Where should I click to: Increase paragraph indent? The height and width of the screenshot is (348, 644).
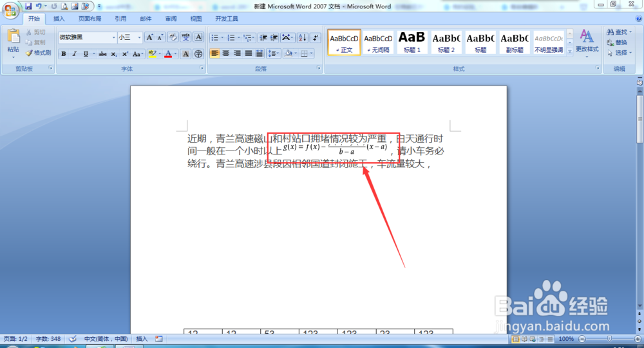[274, 38]
